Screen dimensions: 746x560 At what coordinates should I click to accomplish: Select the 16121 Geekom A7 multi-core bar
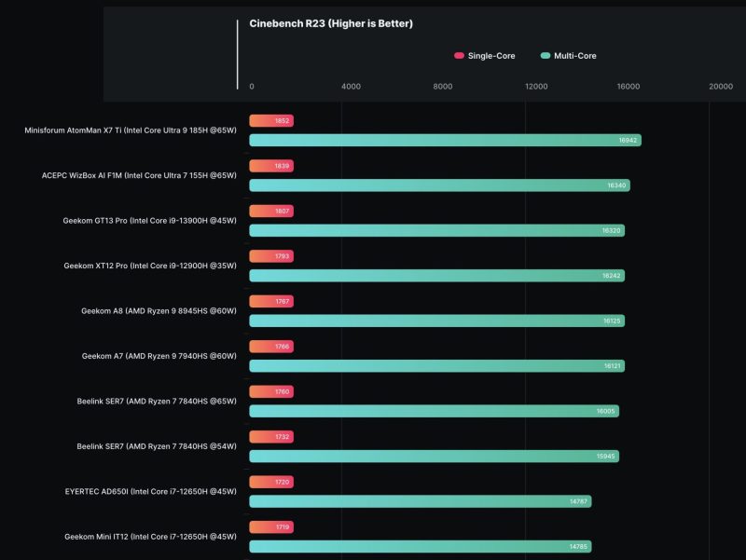pos(436,366)
